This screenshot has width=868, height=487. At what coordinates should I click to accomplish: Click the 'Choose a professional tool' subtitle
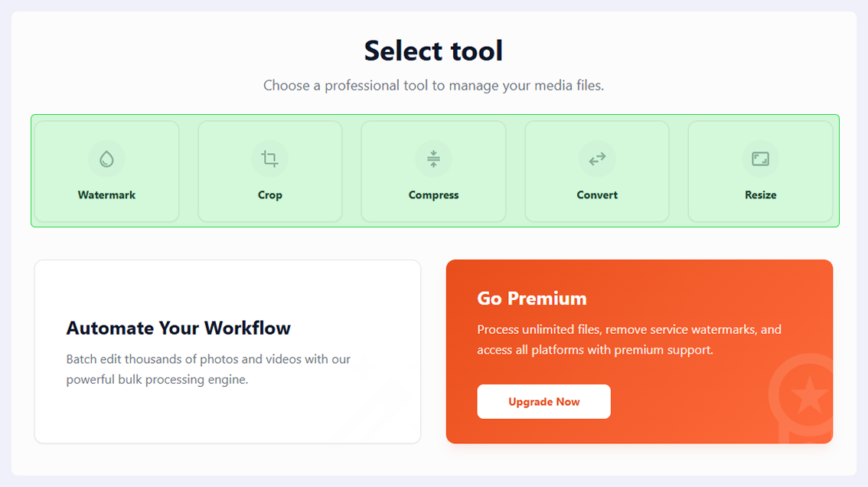[x=433, y=85]
